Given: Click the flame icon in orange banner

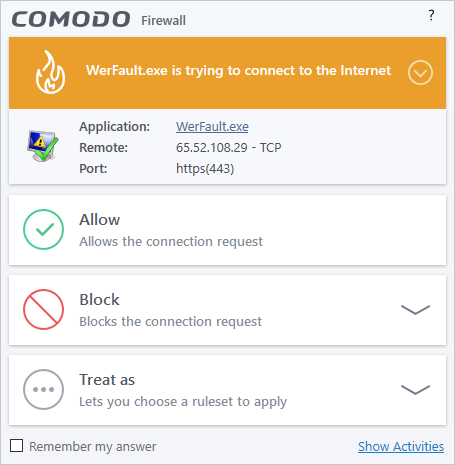Looking at the screenshot, I should (50, 72).
